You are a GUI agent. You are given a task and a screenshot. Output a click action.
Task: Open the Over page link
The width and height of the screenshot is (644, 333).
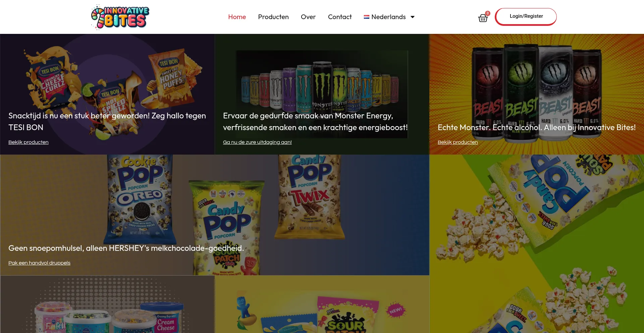pyautogui.click(x=308, y=17)
